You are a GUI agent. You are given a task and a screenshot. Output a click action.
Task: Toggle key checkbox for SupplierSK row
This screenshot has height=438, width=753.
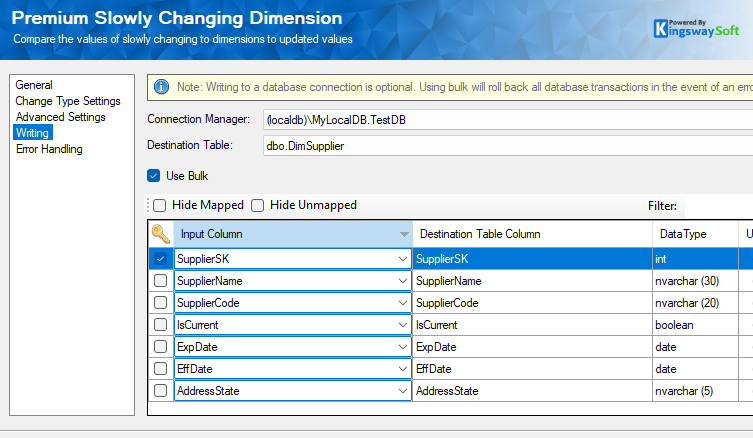(x=160, y=258)
